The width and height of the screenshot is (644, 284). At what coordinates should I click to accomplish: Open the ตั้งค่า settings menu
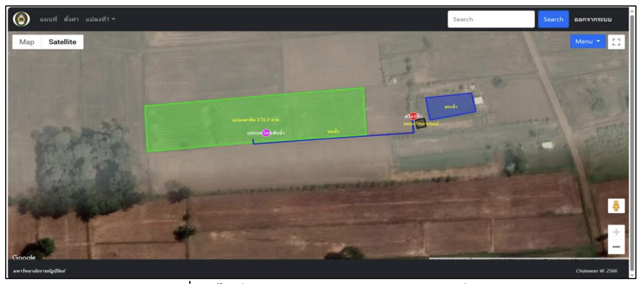pos(71,19)
